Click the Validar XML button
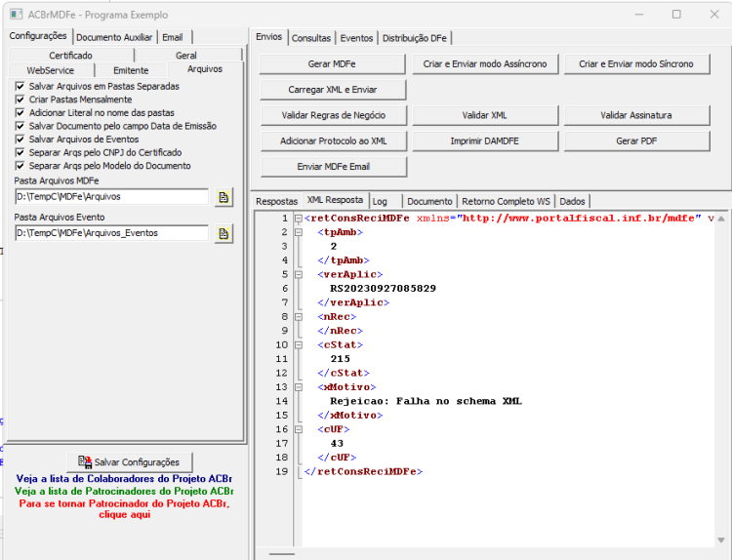The image size is (732, 560). point(485,115)
